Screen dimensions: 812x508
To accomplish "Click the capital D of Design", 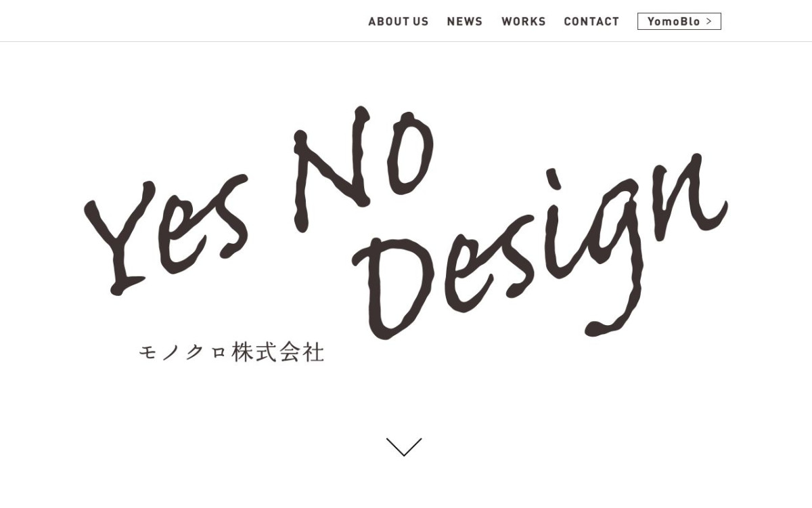I will (392, 288).
